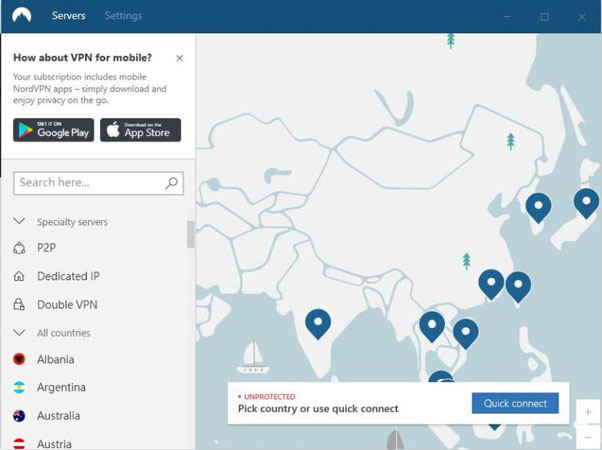Select the P2P specialty server
Viewport: 602px width, 450px height.
tap(47, 247)
